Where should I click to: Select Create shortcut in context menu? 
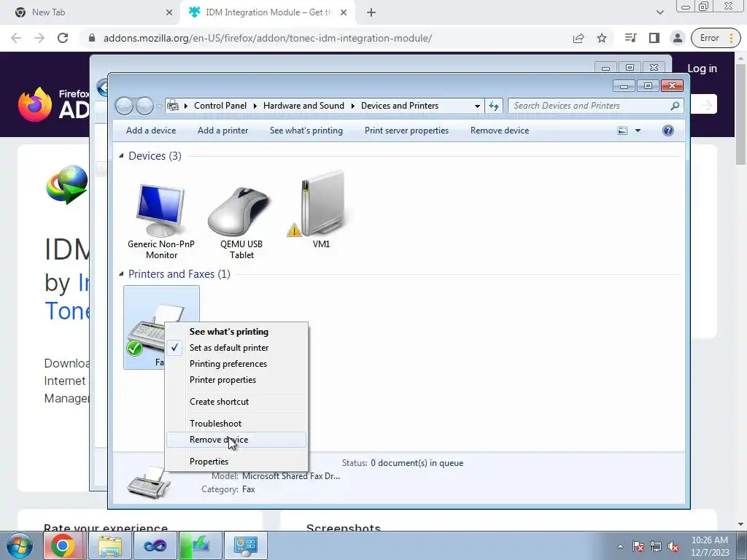(236, 402)
